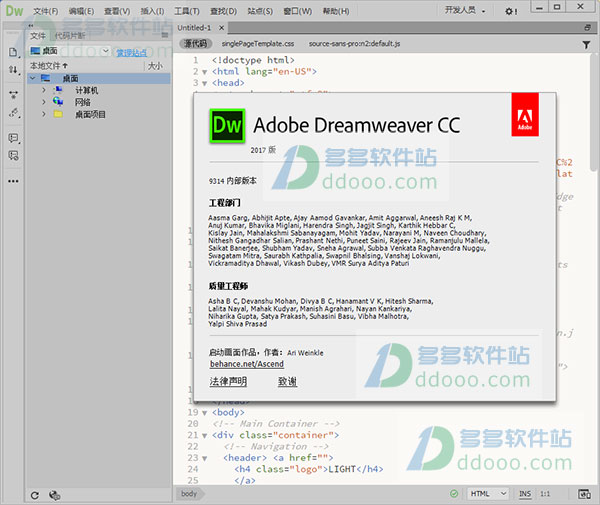Viewport: 600px width, 505px height.
Task: Collapse panel using the double-arrow icon
Action: pos(31,26)
